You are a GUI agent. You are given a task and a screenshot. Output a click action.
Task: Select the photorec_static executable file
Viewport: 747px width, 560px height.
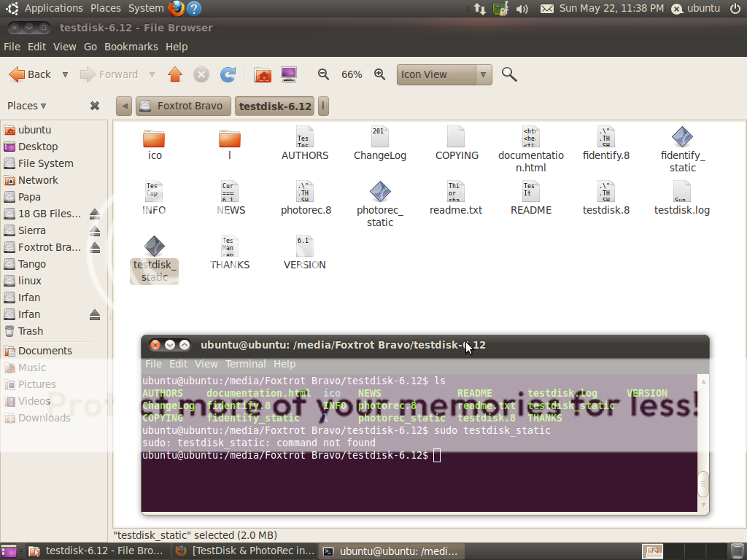379,192
